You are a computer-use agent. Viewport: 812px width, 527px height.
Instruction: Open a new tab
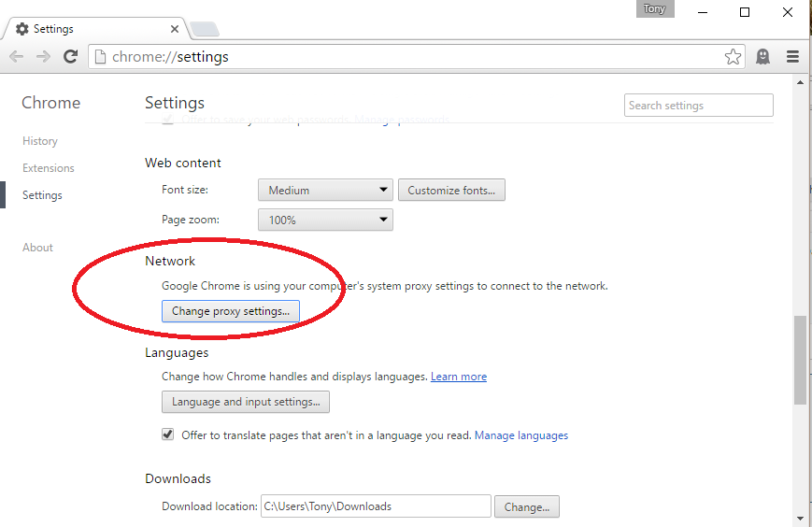coord(206,29)
